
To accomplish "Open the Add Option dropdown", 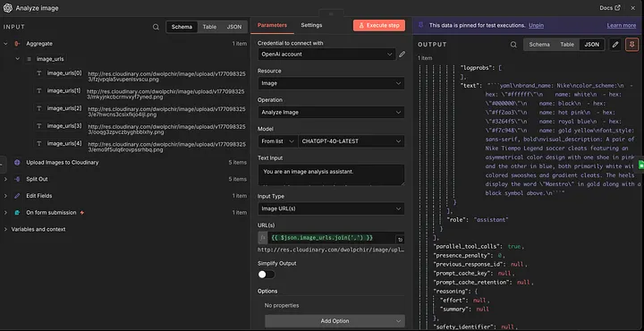I will (335, 321).
